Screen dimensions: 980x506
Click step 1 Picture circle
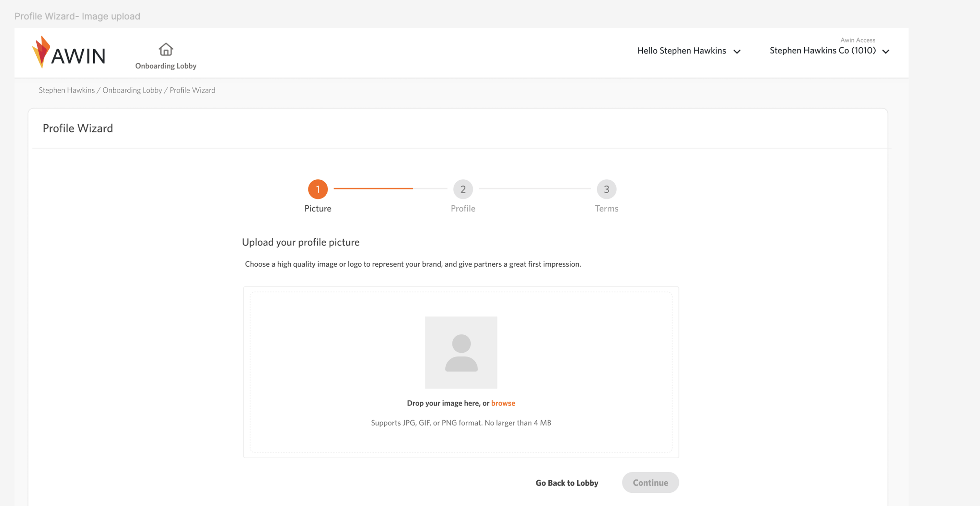(318, 189)
